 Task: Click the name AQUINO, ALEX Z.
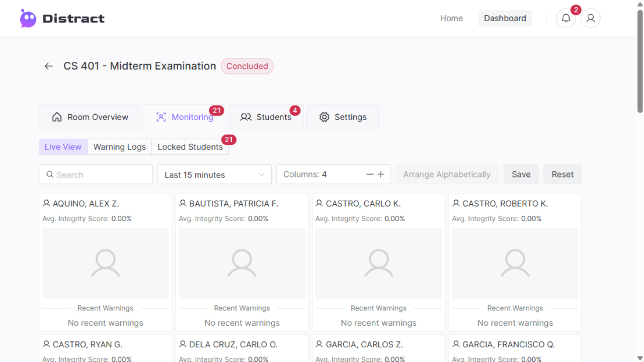tap(86, 204)
